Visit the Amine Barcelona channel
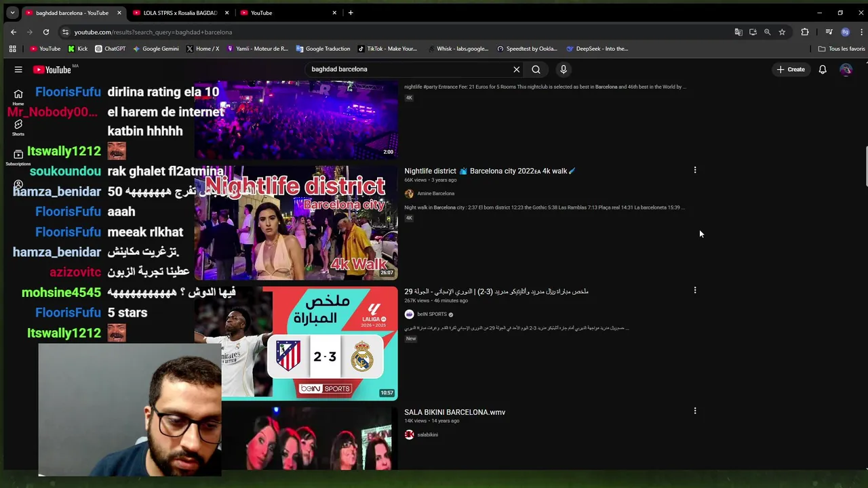868x488 pixels. tap(435, 193)
